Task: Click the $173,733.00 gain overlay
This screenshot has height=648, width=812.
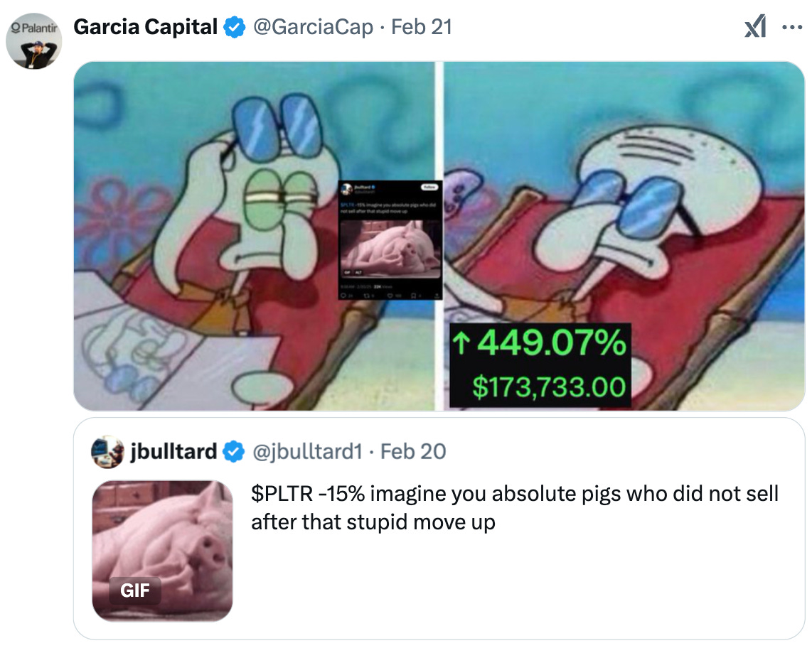Action: coord(549,387)
